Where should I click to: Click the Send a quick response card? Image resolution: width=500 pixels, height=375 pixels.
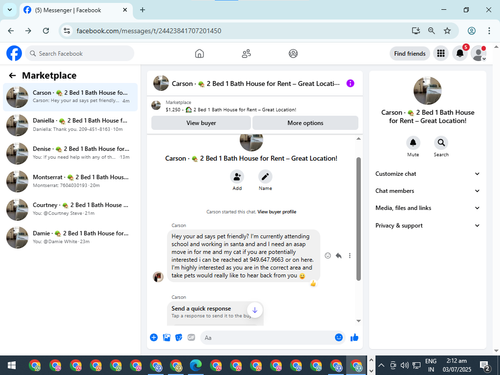point(215,313)
